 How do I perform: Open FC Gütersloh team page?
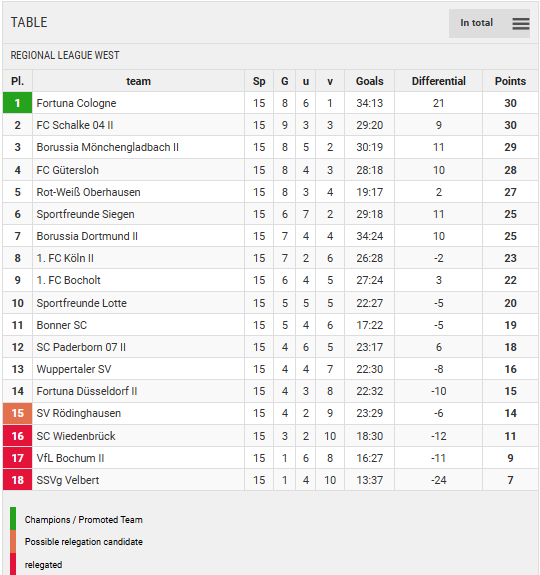[67, 170]
